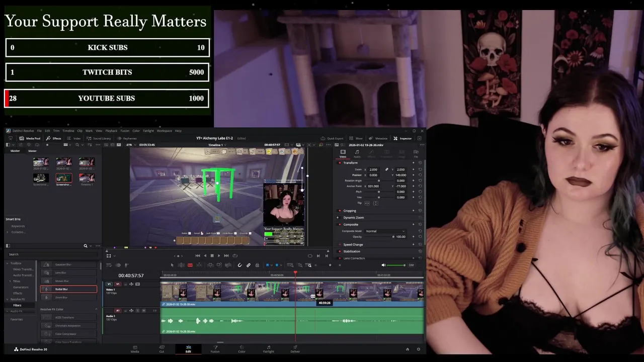Viewport: 644px width, 362px height.
Task: Open Project Settings gear icon
Action: pyautogui.click(x=418, y=349)
